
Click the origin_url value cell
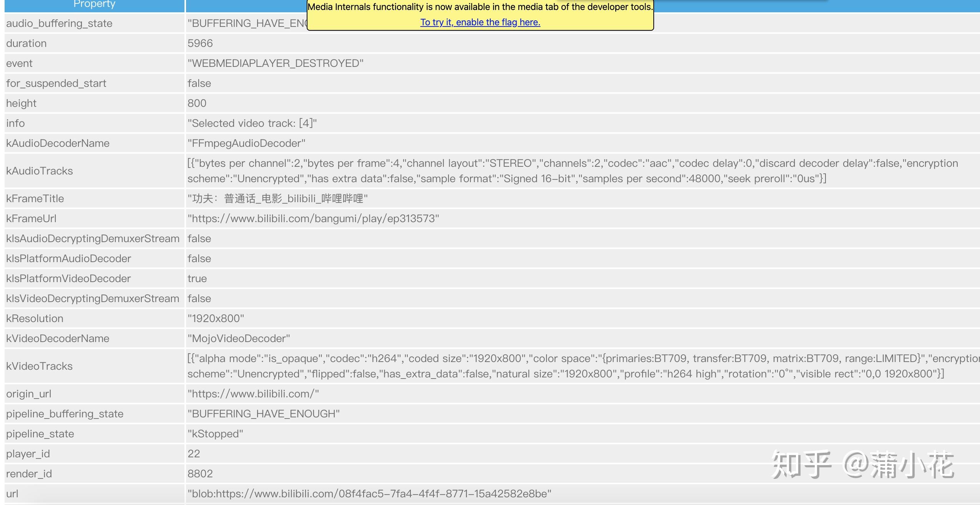253,394
